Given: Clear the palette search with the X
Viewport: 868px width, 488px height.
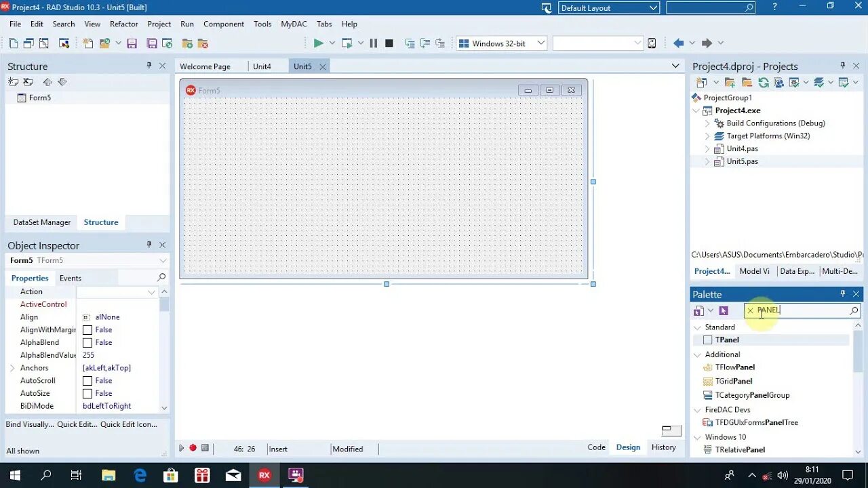Looking at the screenshot, I should pos(750,310).
